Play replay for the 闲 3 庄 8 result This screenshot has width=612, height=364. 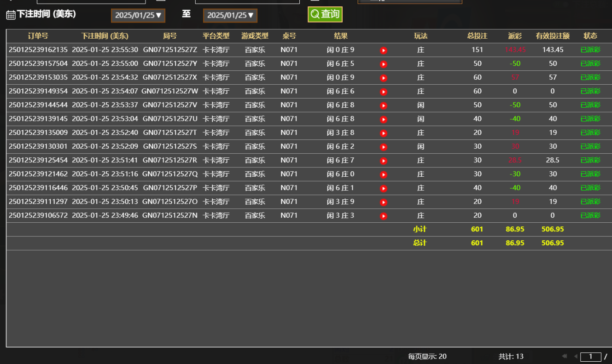click(x=384, y=133)
